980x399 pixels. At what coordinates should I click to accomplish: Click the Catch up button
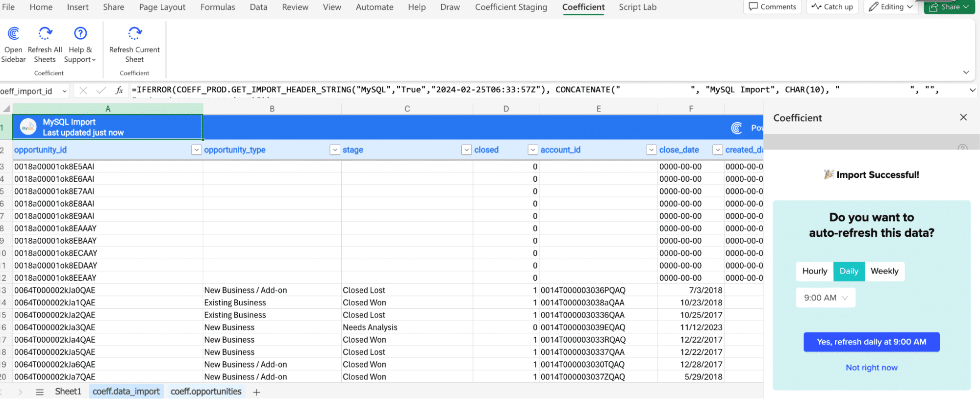point(832,7)
